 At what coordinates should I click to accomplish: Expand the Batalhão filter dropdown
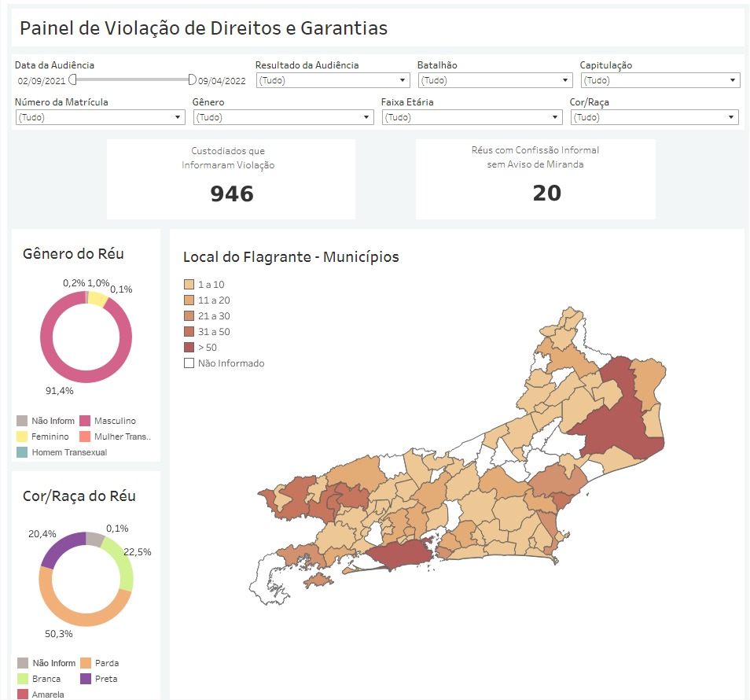(x=494, y=80)
